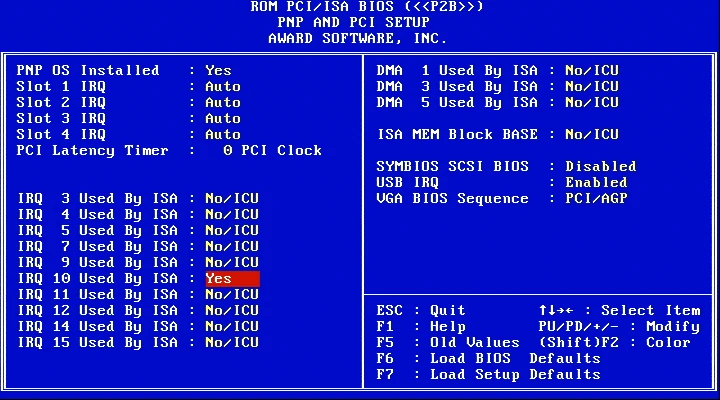
Task: Click 'AWARD SOFTWARE, INC.' header text
Action: pyautogui.click(x=357, y=38)
